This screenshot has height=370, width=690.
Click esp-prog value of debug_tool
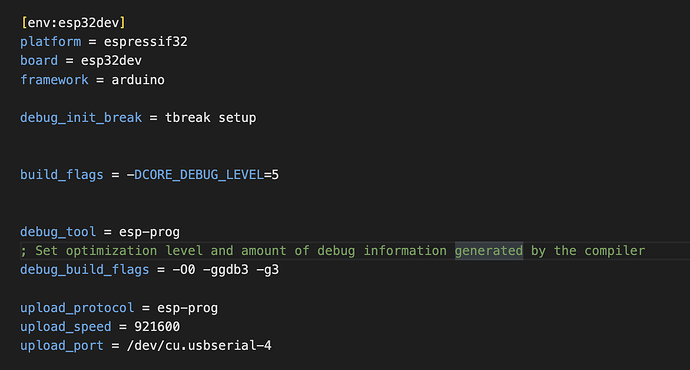coord(150,232)
